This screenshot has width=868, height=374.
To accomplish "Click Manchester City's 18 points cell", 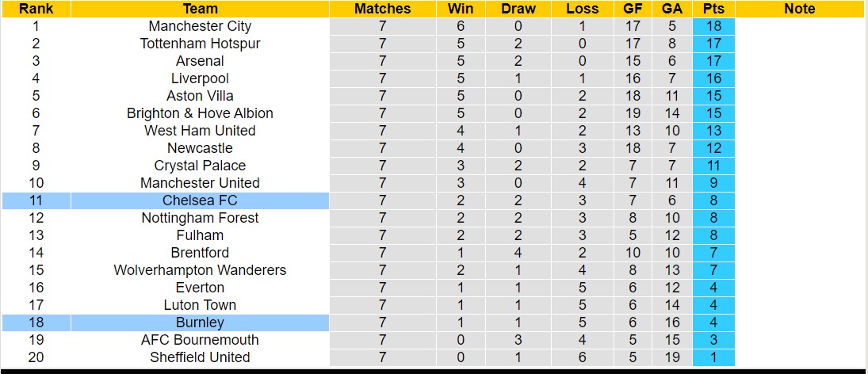I will pos(713,26).
